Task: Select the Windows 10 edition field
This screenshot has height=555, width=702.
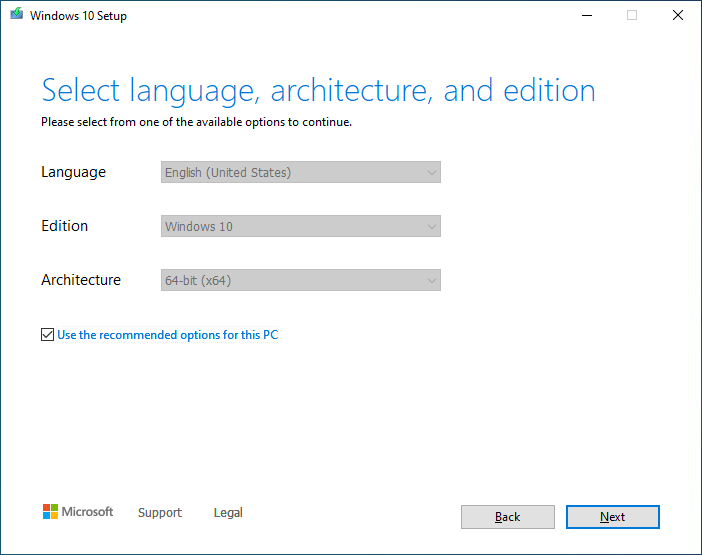Action: click(x=290, y=227)
